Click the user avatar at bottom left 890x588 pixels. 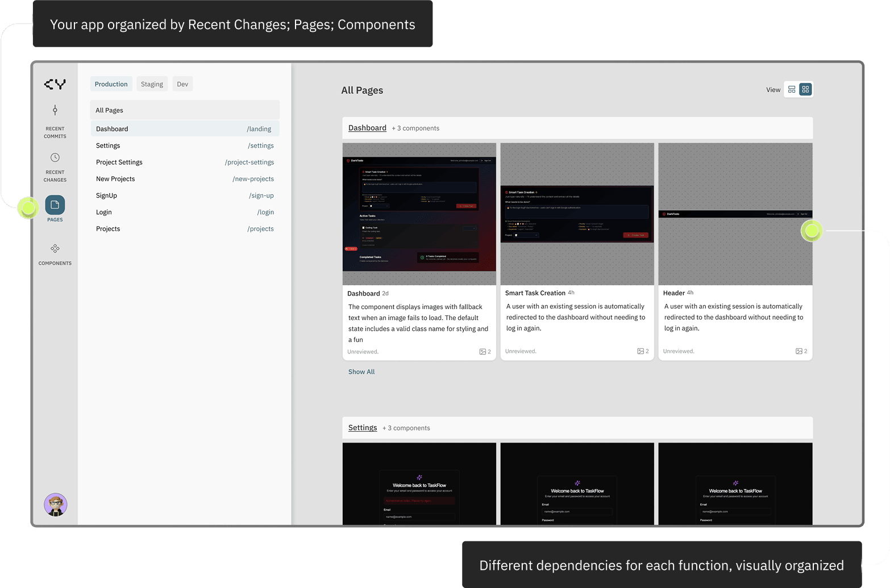coord(55,504)
